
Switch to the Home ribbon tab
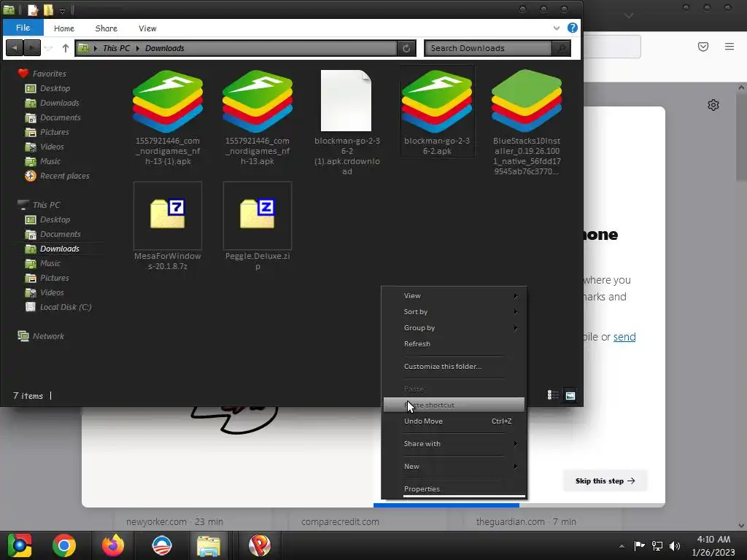pyautogui.click(x=64, y=28)
